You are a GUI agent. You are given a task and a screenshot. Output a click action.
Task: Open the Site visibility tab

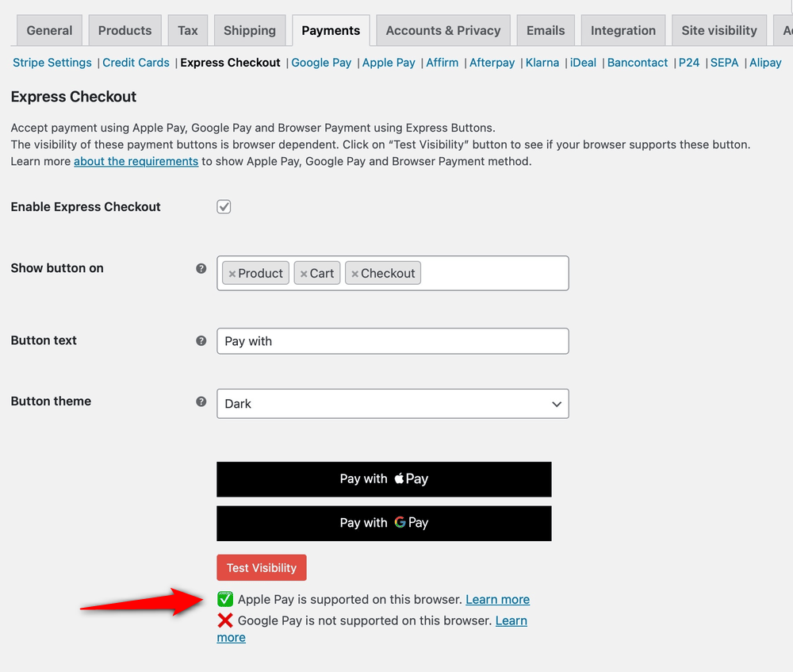click(719, 30)
